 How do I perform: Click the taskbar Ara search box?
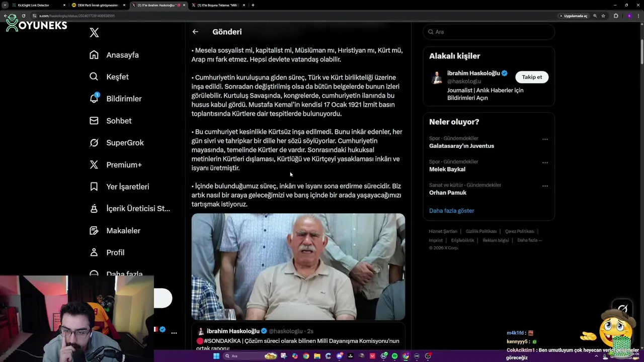(x=251, y=356)
